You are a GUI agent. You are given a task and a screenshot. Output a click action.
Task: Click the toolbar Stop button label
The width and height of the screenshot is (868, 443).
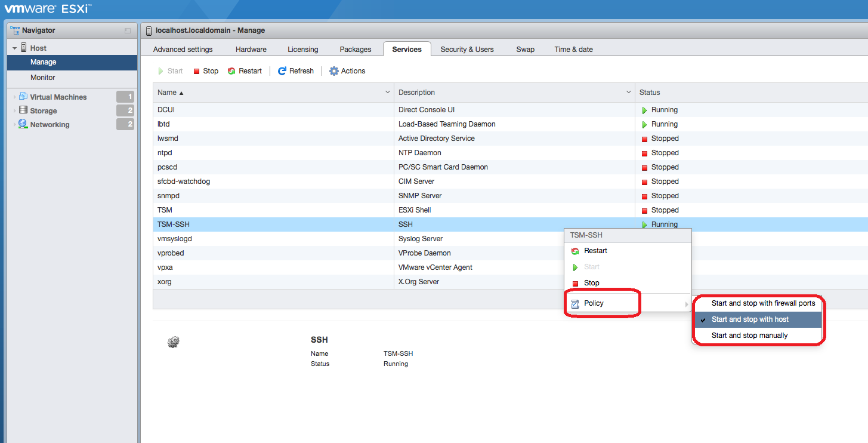click(x=211, y=71)
